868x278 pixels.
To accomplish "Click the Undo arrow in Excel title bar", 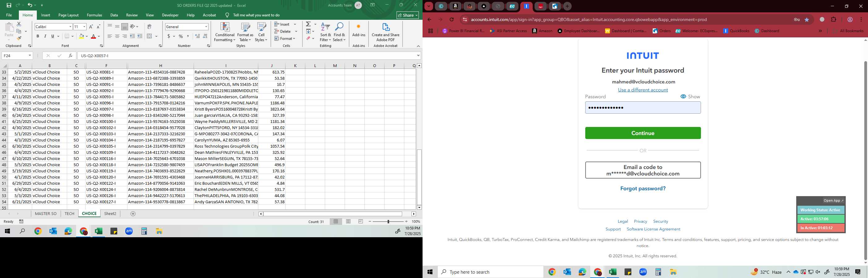I will coord(30,5).
